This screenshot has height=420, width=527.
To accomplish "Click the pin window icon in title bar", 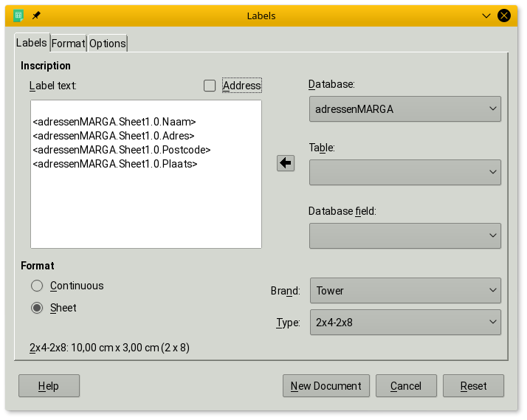I will point(36,15).
